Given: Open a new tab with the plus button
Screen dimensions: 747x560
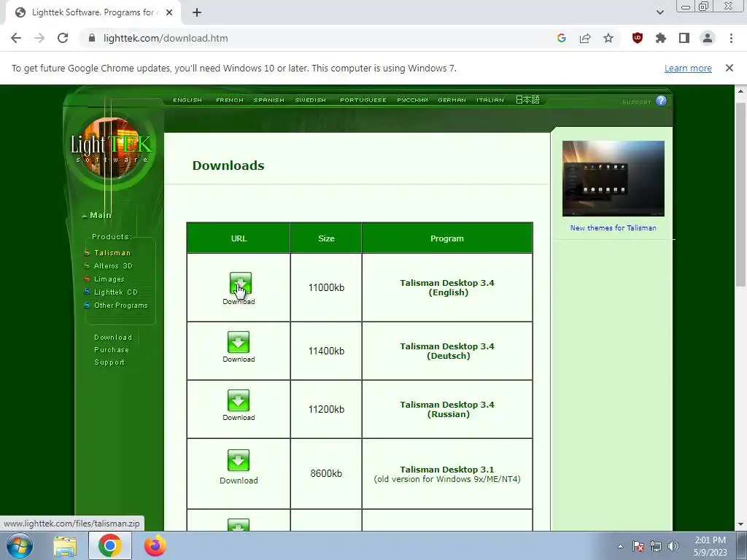Looking at the screenshot, I should pos(197,12).
